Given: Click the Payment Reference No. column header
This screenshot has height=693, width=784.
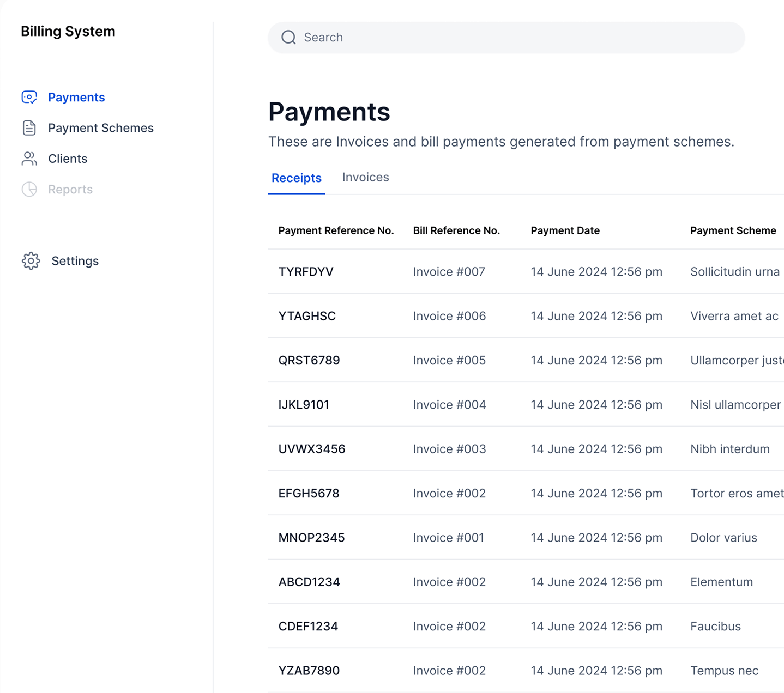Looking at the screenshot, I should coord(336,230).
